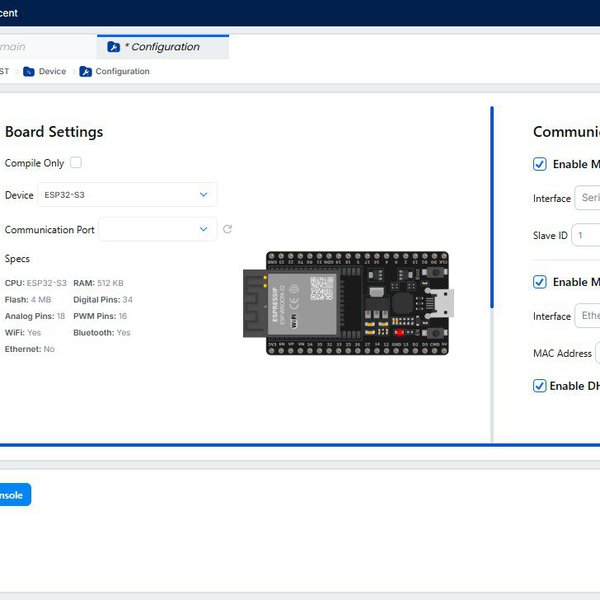The image size is (600, 600).
Task: Toggle the first Enable M checkbox
Action: point(540,164)
